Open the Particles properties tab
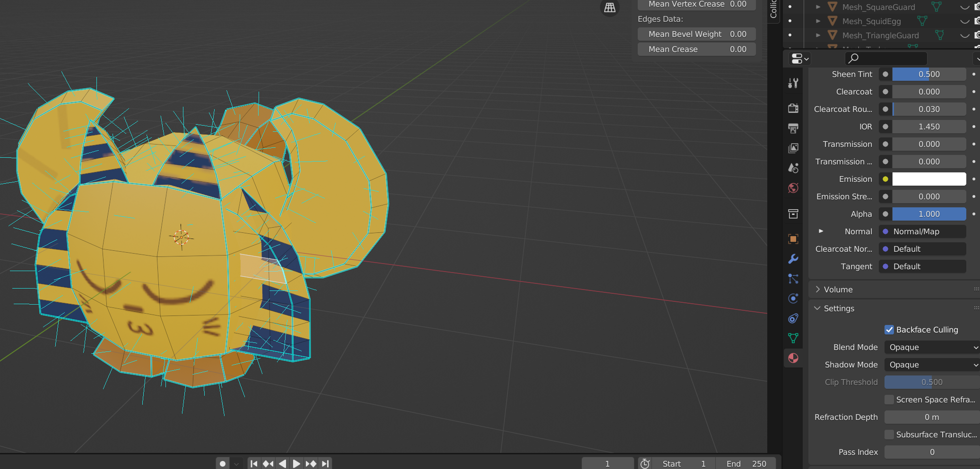The height and width of the screenshot is (469, 980). (793, 279)
